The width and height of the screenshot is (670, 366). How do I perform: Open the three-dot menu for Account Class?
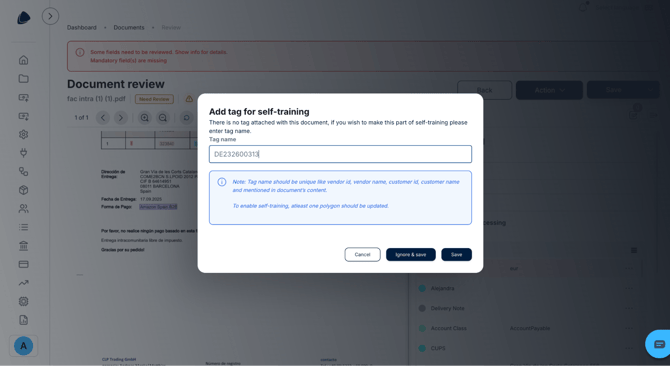pos(629,328)
